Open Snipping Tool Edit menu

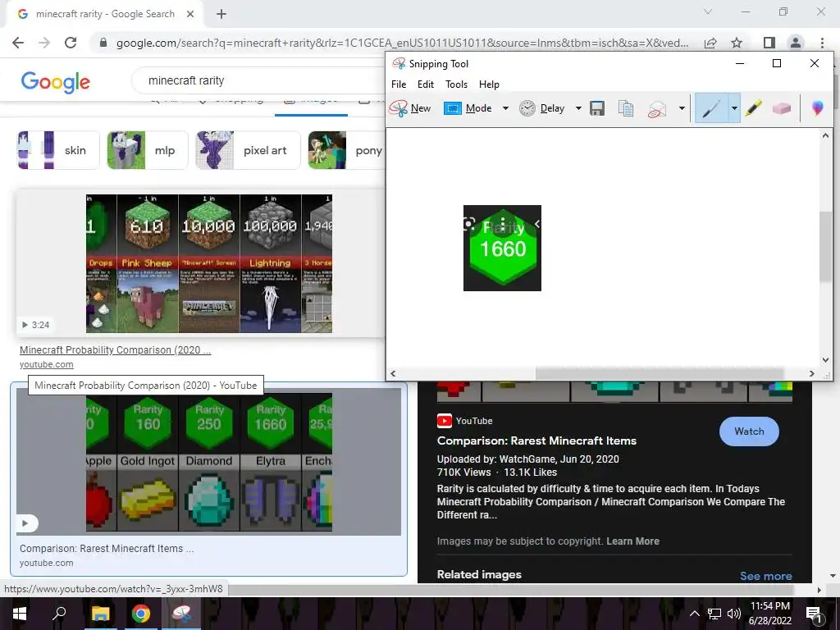[x=426, y=84]
